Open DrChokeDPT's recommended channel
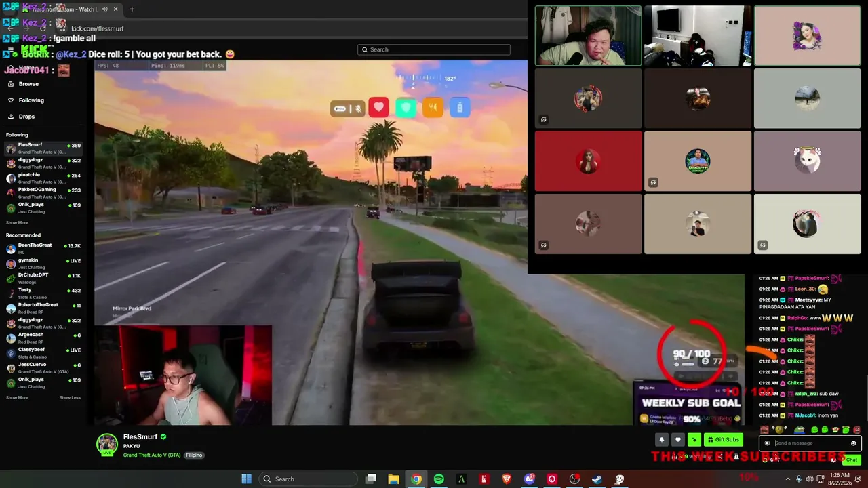Viewport: 868px width, 488px height. (43, 278)
